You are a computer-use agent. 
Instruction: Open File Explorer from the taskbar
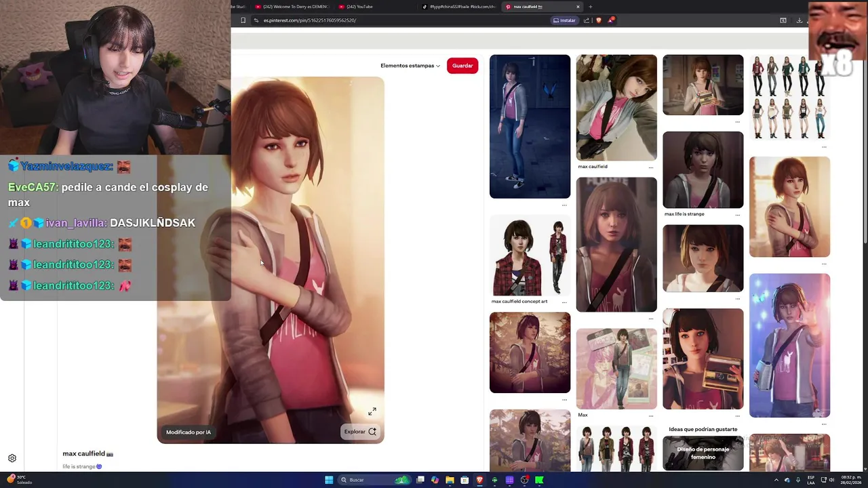(450, 480)
